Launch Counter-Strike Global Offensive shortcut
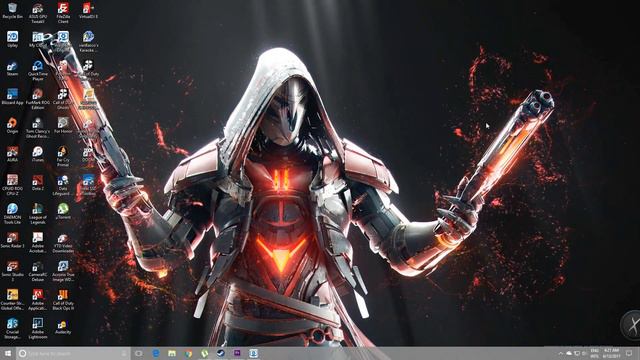Image resolution: width=640 pixels, height=360 pixels. pyautogui.click(x=12, y=299)
